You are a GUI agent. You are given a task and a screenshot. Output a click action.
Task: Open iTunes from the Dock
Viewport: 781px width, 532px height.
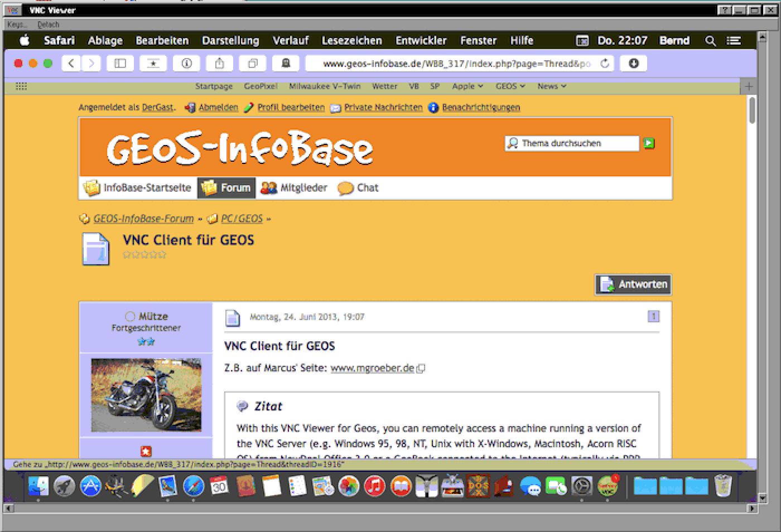coord(374,486)
